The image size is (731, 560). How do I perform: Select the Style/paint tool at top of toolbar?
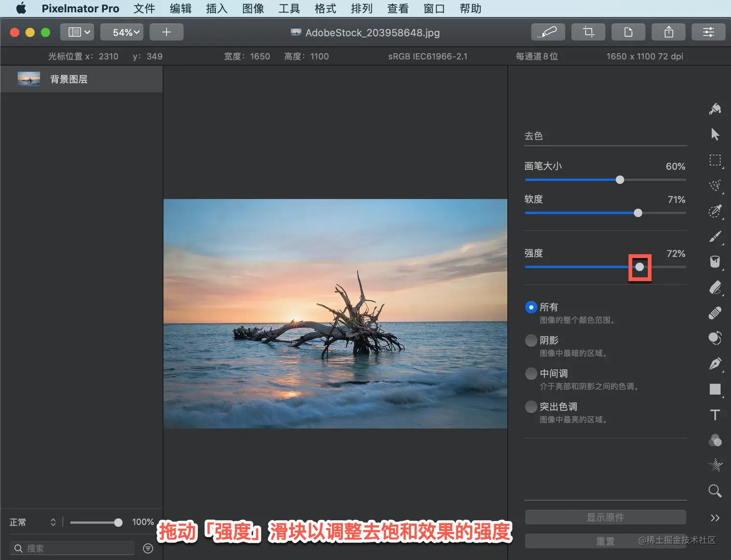tap(715, 109)
